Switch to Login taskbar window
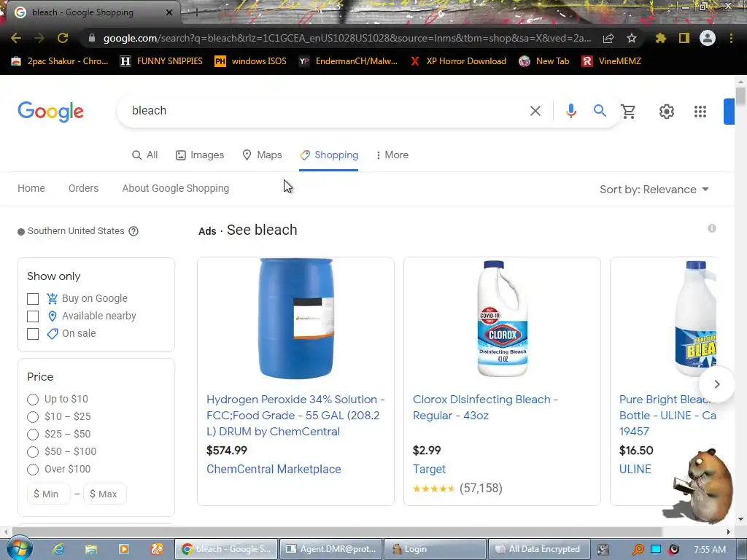The width and height of the screenshot is (747, 560). (x=435, y=549)
